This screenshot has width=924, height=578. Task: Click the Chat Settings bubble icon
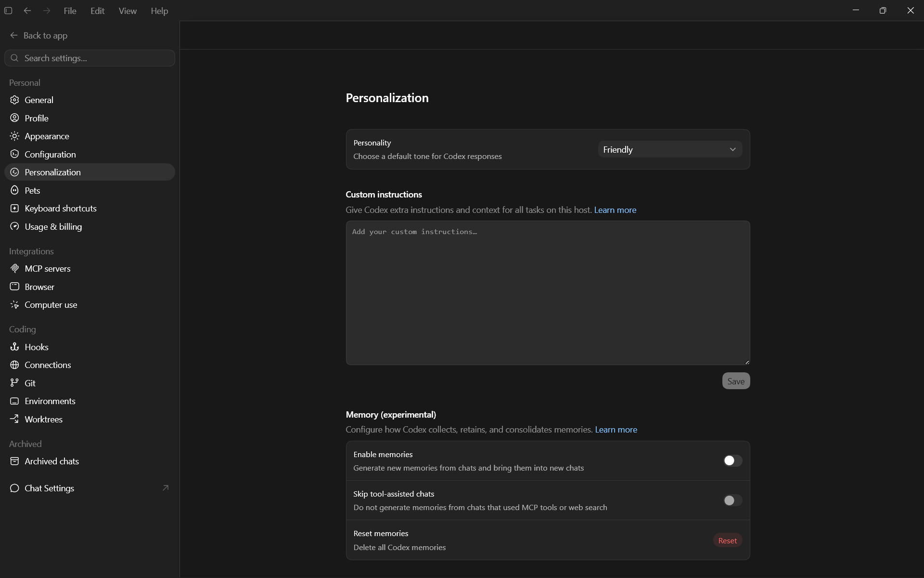click(x=15, y=488)
